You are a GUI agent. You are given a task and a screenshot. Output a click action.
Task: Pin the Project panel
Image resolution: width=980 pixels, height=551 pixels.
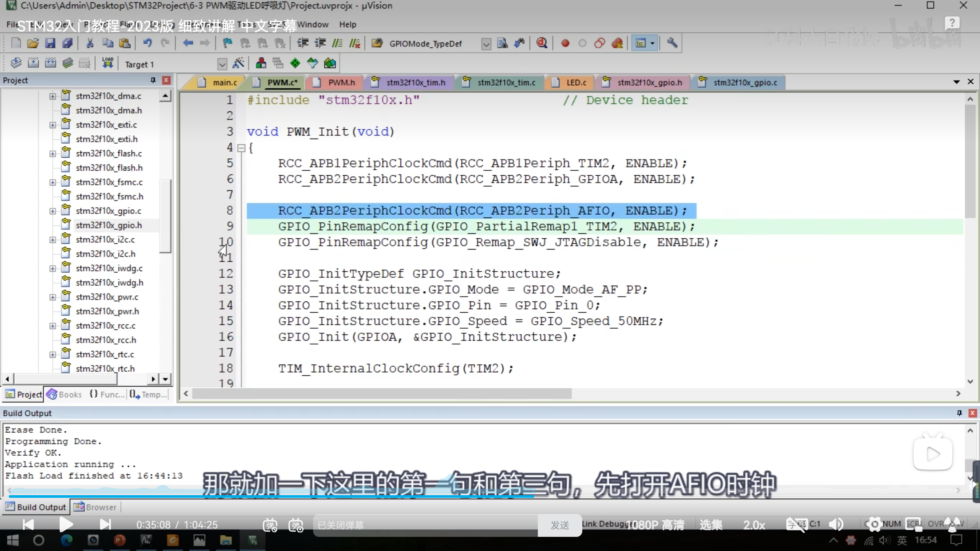153,80
